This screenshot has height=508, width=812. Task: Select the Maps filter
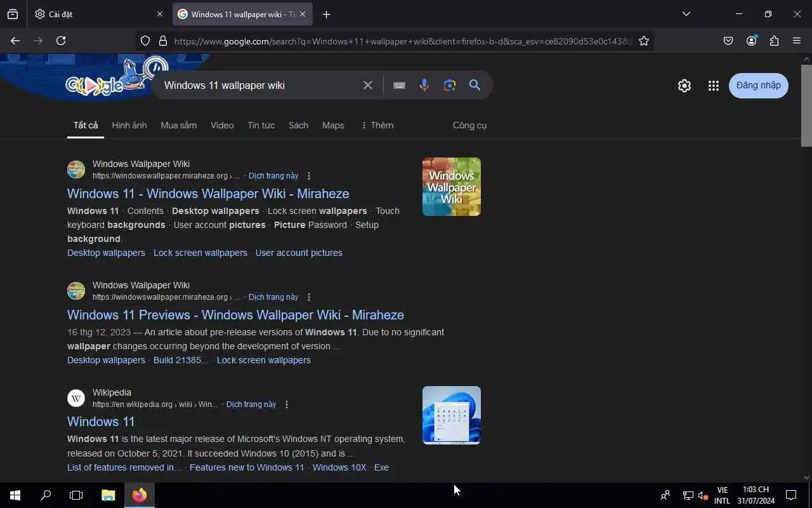333,125
